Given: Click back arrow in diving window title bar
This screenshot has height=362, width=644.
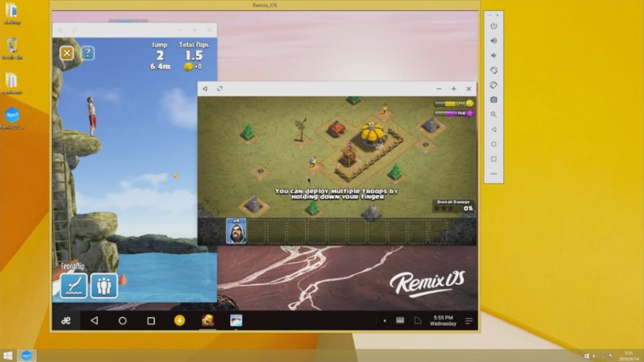Looking at the screenshot, I should (x=60, y=30).
